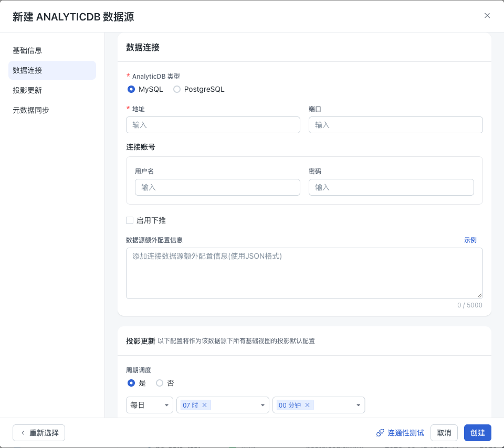
Task: Click into the 用户名 input box
Action: pyautogui.click(x=217, y=187)
